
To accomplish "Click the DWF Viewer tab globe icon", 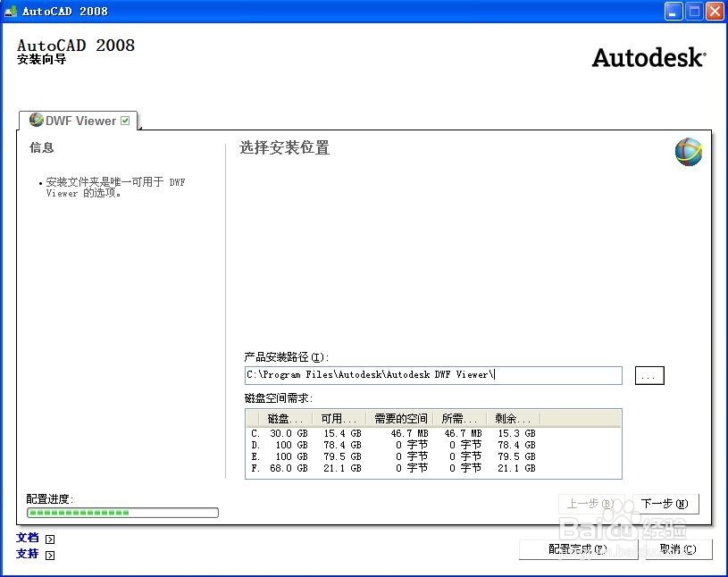I will tap(36, 120).
